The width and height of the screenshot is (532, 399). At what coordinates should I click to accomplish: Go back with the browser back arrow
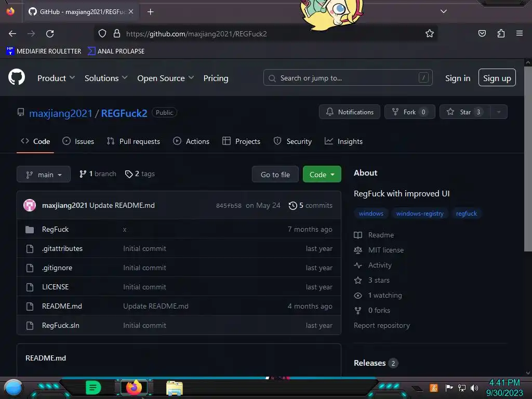(x=12, y=34)
